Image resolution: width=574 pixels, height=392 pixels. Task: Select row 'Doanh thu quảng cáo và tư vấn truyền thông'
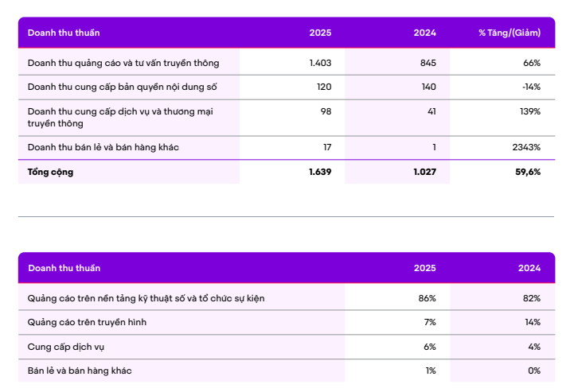(x=287, y=63)
